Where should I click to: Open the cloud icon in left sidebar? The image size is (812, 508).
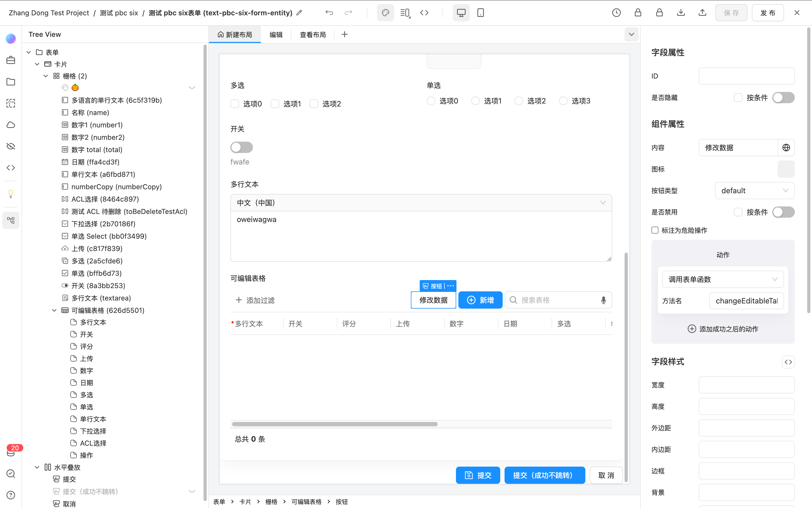coord(11,125)
